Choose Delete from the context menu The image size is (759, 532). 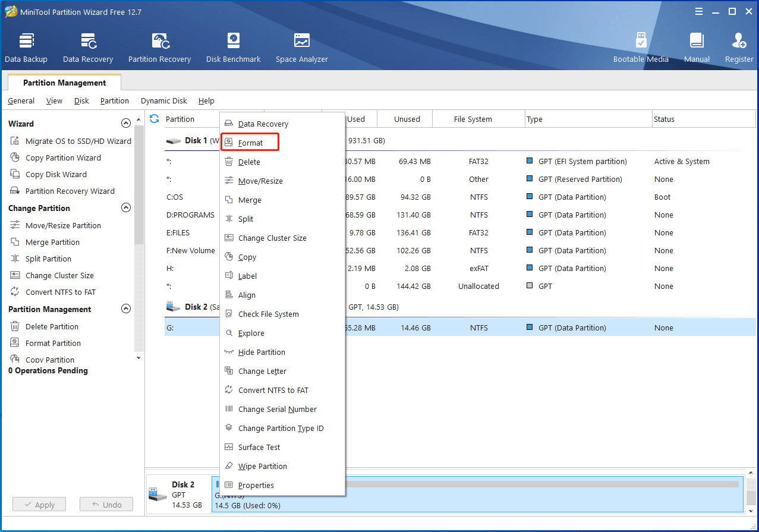[283, 162]
